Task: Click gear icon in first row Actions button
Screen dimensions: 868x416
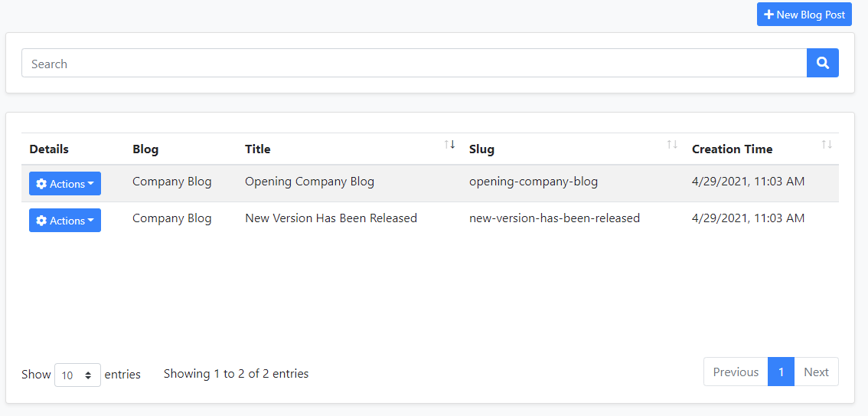Action: (x=42, y=184)
